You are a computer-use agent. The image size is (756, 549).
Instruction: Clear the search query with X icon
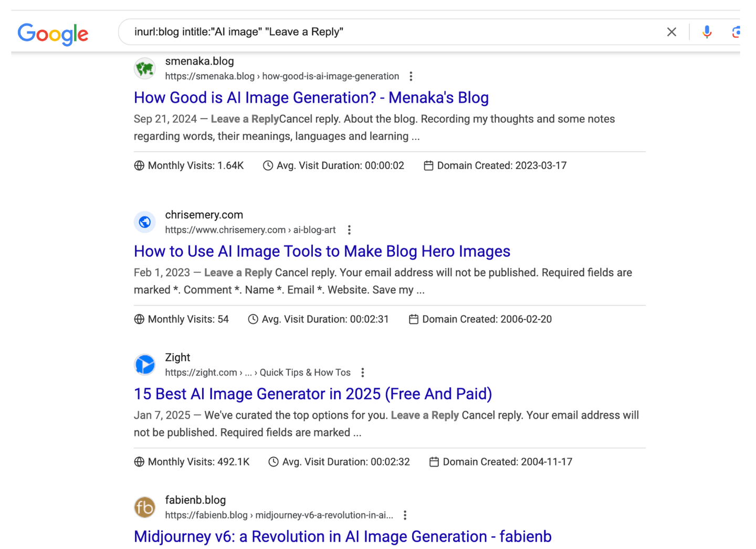(x=671, y=32)
